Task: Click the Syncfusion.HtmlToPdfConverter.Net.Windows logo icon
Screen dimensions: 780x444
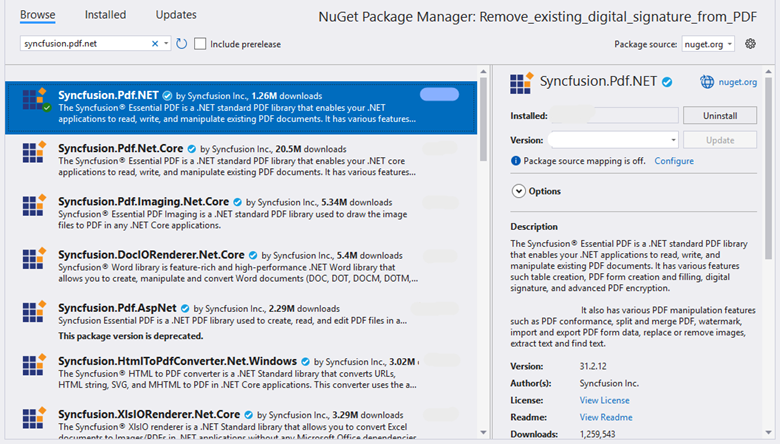Action: 35,365
